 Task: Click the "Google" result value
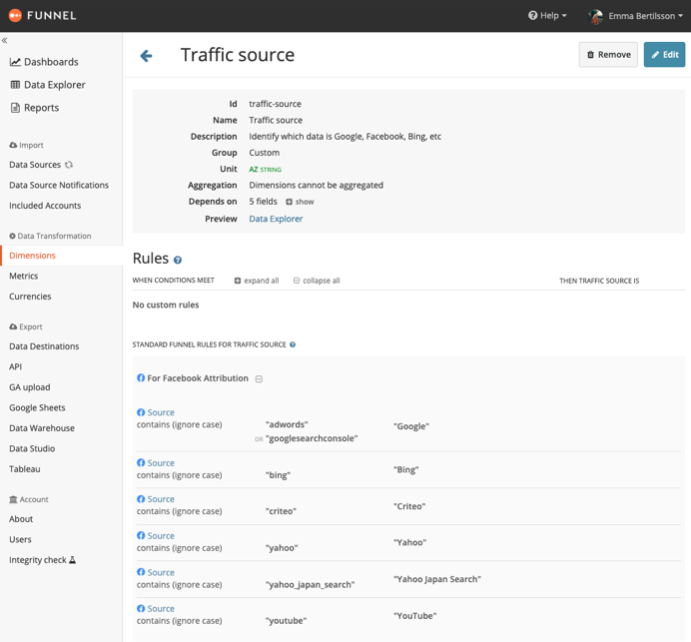click(411, 426)
